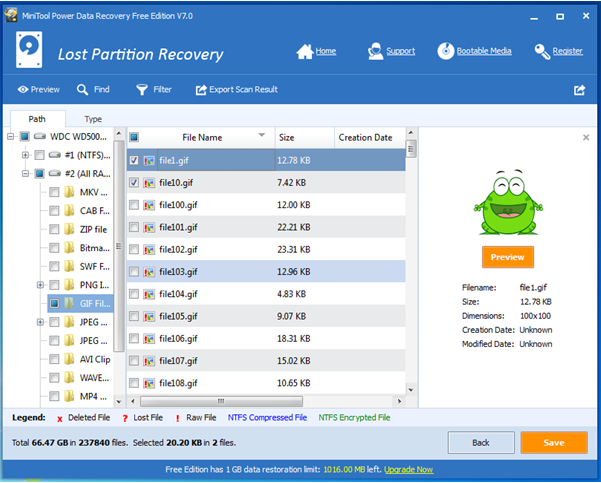Open the Find search tool
The height and width of the screenshot is (483, 601).
[x=93, y=90]
